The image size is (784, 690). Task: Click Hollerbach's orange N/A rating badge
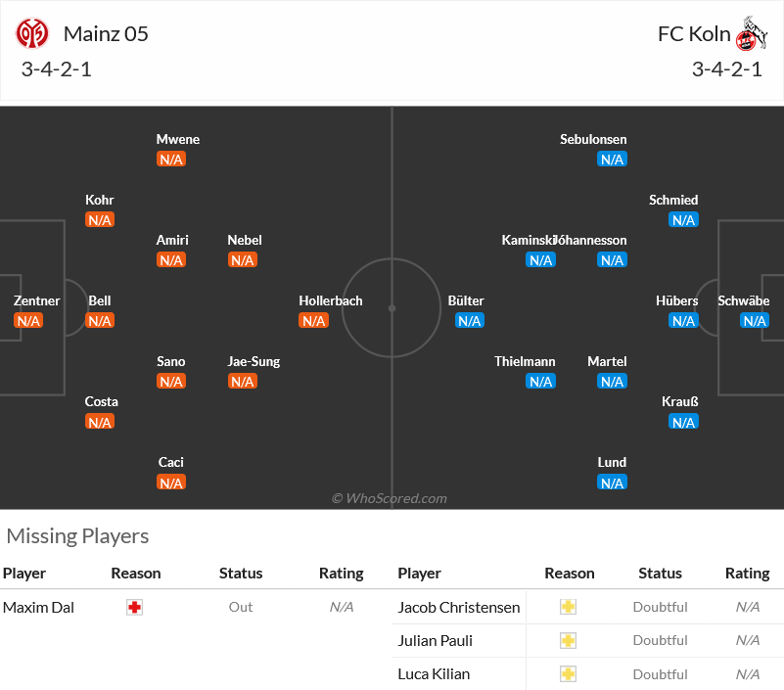[313, 320]
